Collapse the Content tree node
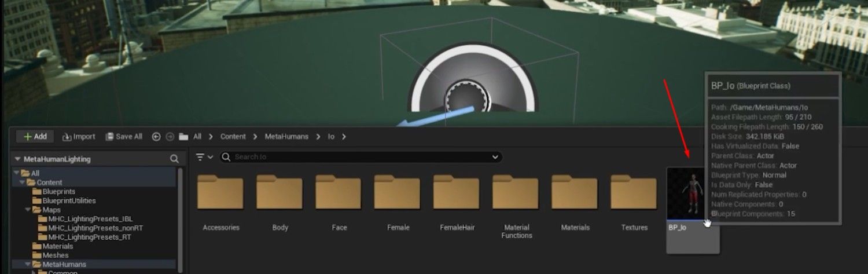Viewport: 868px width, 274px height. [22, 182]
